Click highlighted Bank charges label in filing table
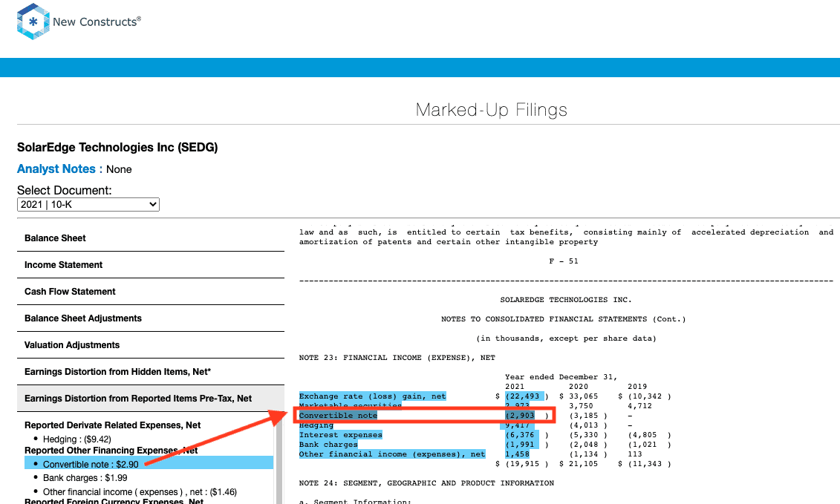 [x=328, y=445]
